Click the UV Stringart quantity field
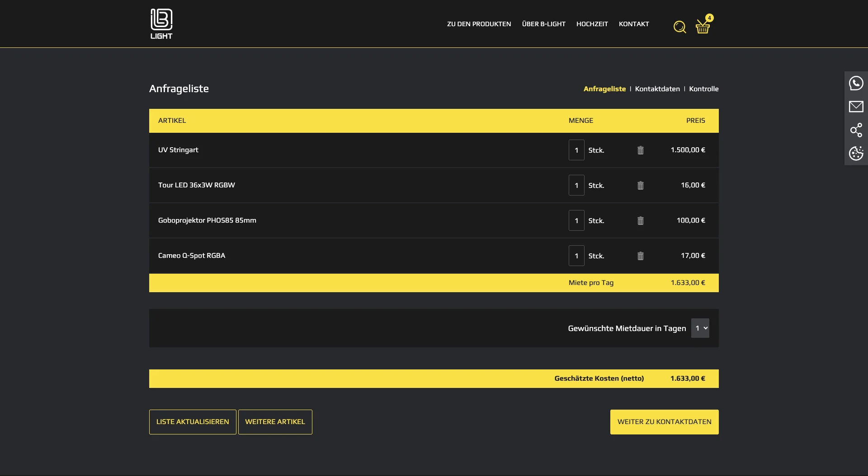868x476 pixels. 576,150
